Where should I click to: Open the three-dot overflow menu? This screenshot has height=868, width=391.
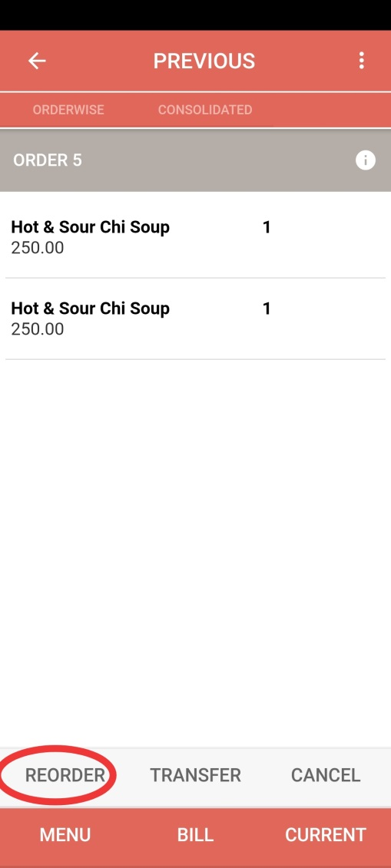point(362,61)
